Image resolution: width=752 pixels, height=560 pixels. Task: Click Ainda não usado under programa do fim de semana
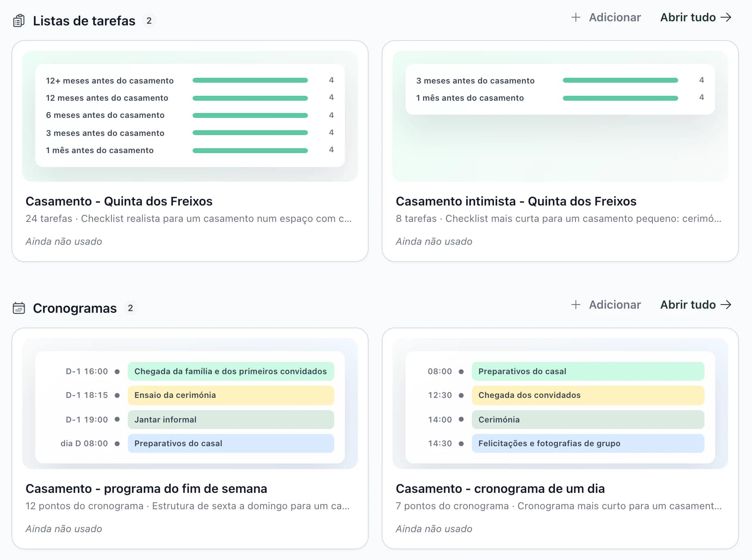point(64,529)
